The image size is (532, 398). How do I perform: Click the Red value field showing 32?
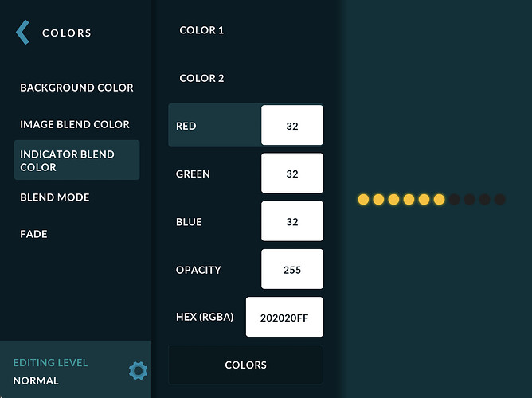coord(291,126)
